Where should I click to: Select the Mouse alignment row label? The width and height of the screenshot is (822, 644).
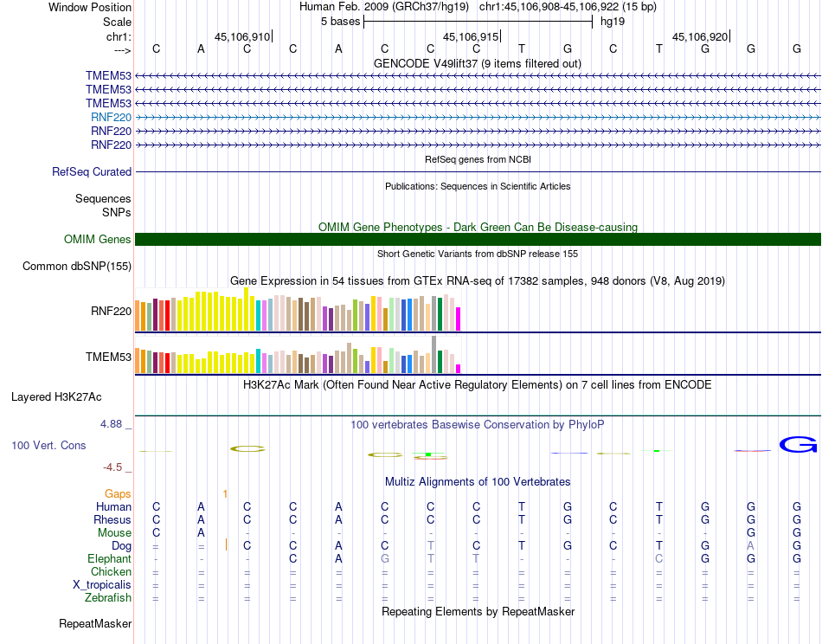point(114,533)
